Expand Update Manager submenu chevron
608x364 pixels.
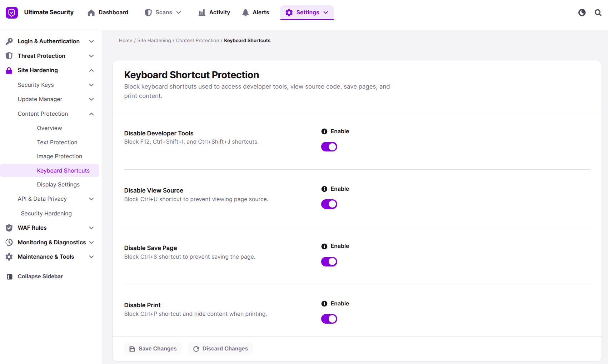(x=91, y=99)
